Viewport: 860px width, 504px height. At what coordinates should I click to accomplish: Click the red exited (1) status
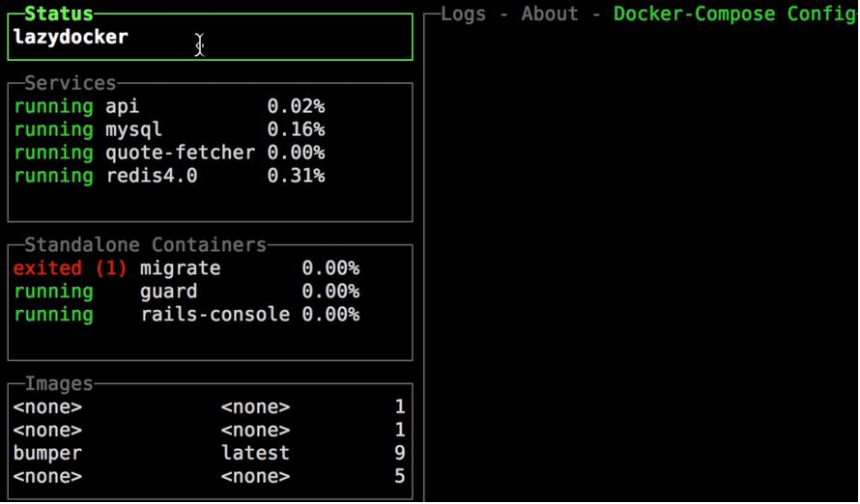71,268
